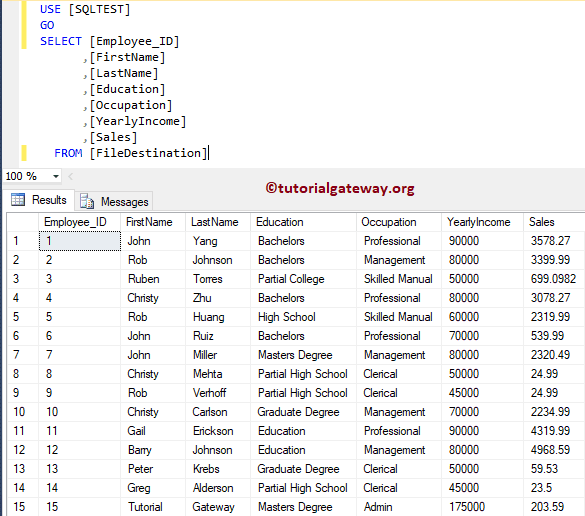Image resolution: width=585 pixels, height=516 pixels.
Task: Click Sales value 699.0982
Action: 554,279
